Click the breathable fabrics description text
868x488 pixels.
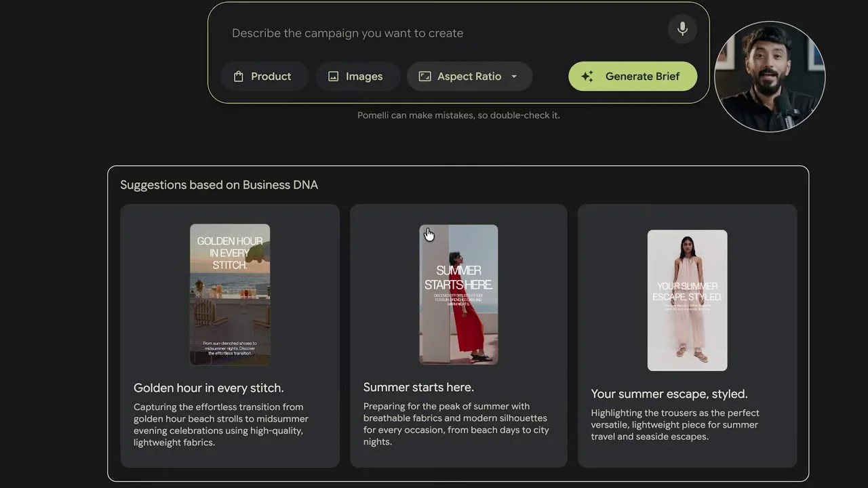(456, 424)
